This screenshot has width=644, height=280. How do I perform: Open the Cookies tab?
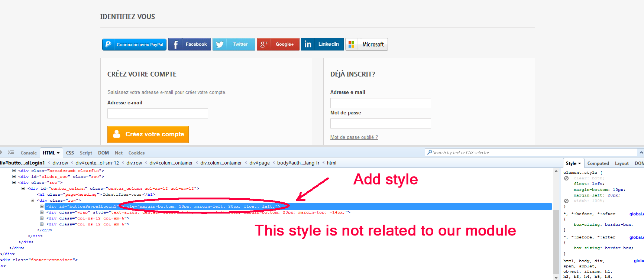(x=136, y=153)
